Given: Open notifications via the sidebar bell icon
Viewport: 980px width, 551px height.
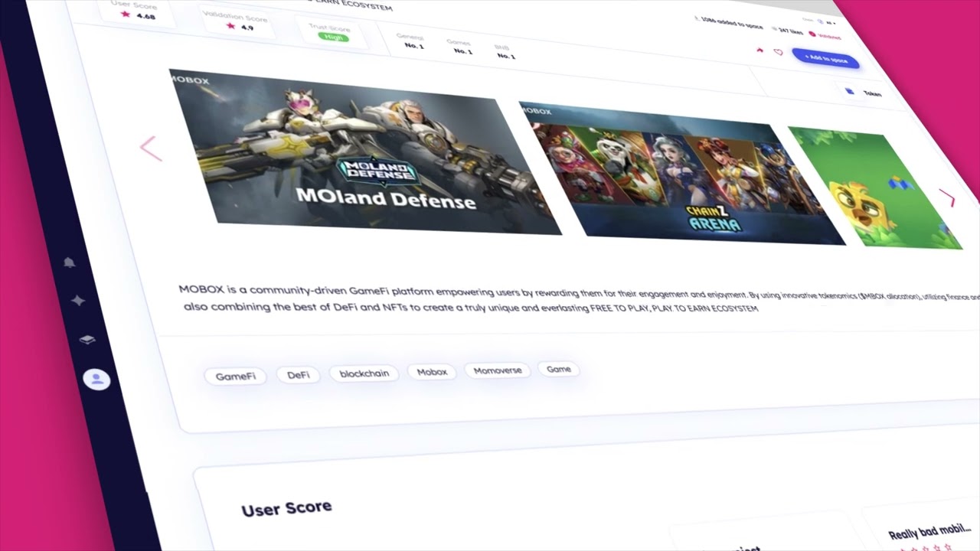Looking at the screenshot, I should pyautogui.click(x=69, y=262).
